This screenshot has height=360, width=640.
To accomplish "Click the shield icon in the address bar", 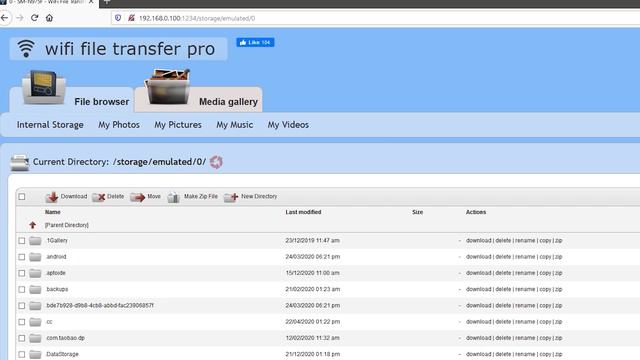I will (x=118, y=18).
